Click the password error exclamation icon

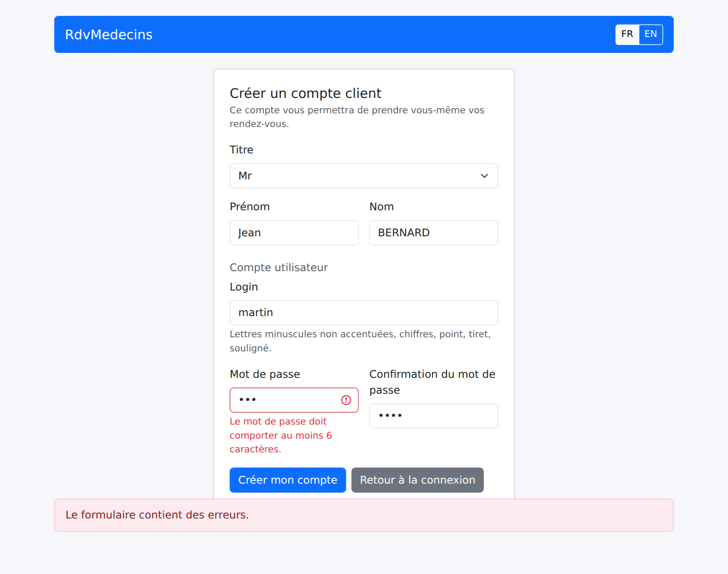(346, 400)
